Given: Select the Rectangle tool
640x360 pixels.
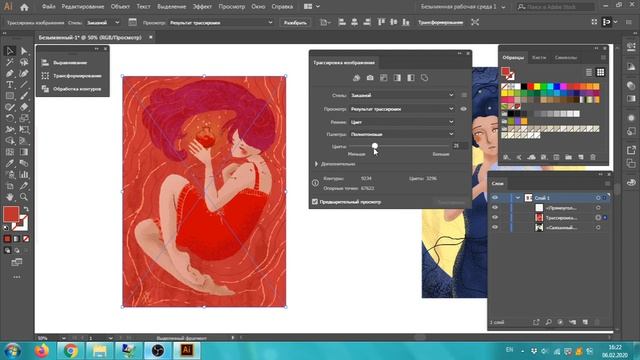Looking at the screenshot, I should 10,96.
